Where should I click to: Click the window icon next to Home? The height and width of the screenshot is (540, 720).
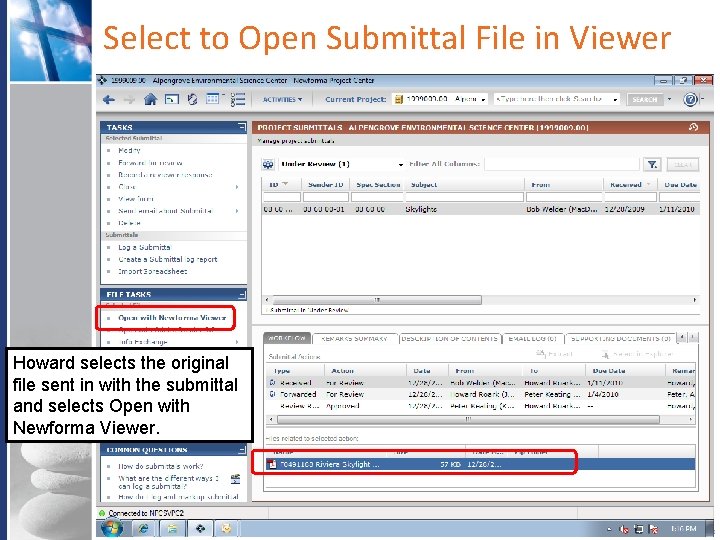point(172,99)
